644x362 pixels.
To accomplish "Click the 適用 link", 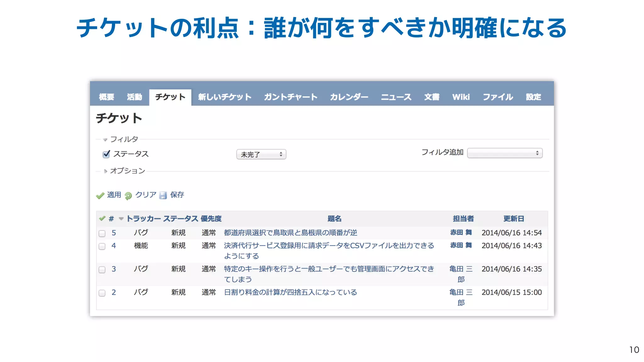I will click(x=114, y=195).
